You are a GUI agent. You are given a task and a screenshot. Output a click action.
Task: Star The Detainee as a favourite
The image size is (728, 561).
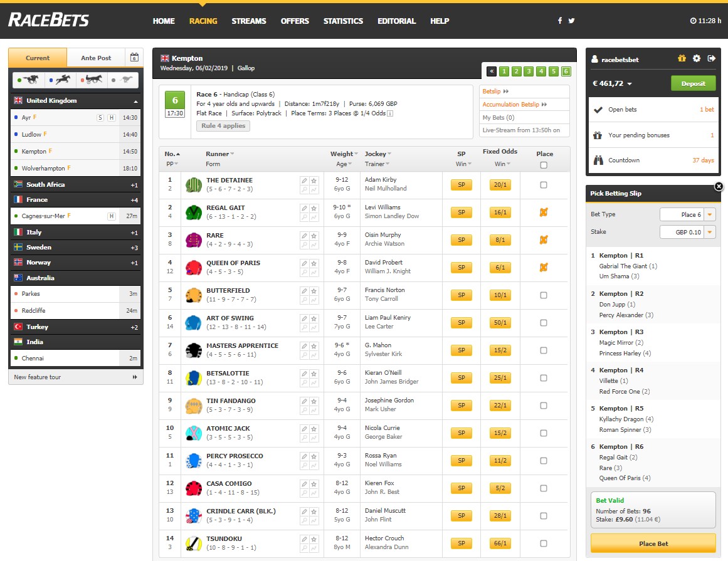point(314,181)
